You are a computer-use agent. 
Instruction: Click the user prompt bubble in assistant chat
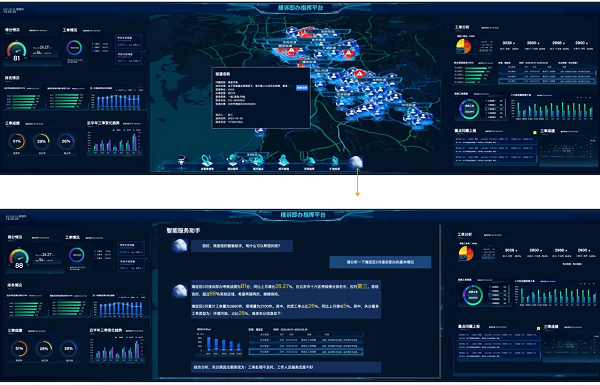coord(380,262)
